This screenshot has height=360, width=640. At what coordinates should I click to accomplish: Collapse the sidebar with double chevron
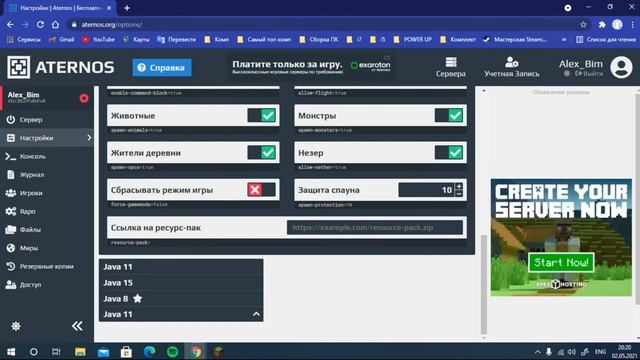pyautogui.click(x=77, y=326)
